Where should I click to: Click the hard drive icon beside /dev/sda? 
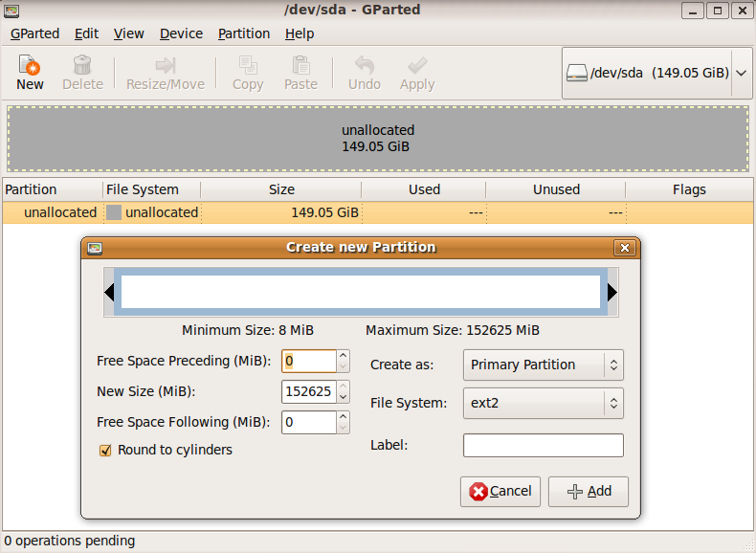577,74
